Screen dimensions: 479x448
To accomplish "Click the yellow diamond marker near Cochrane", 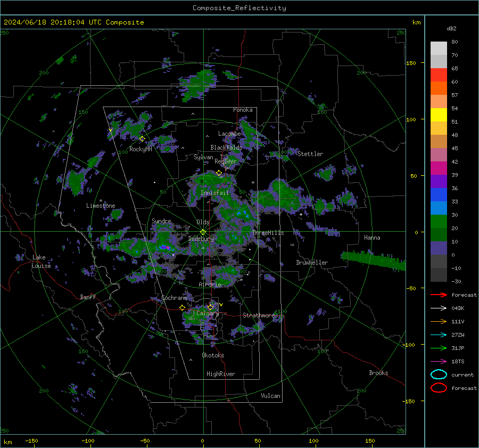I will 183,307.
